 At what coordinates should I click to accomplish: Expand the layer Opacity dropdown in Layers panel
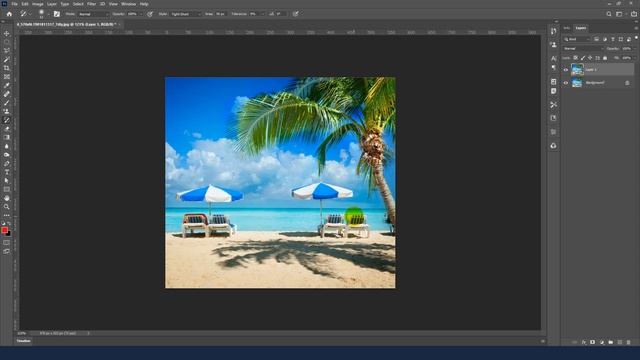[x=635, y=49]
